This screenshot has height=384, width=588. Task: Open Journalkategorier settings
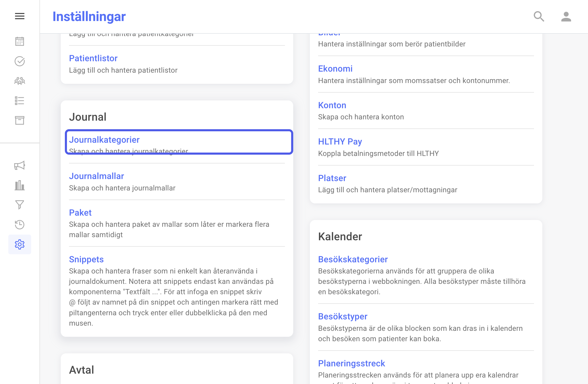(179, 142)
